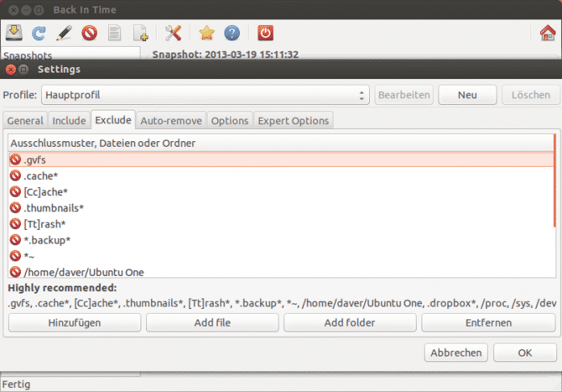
Task: Open the Auto-remove tab
Action: coord(170,120)
